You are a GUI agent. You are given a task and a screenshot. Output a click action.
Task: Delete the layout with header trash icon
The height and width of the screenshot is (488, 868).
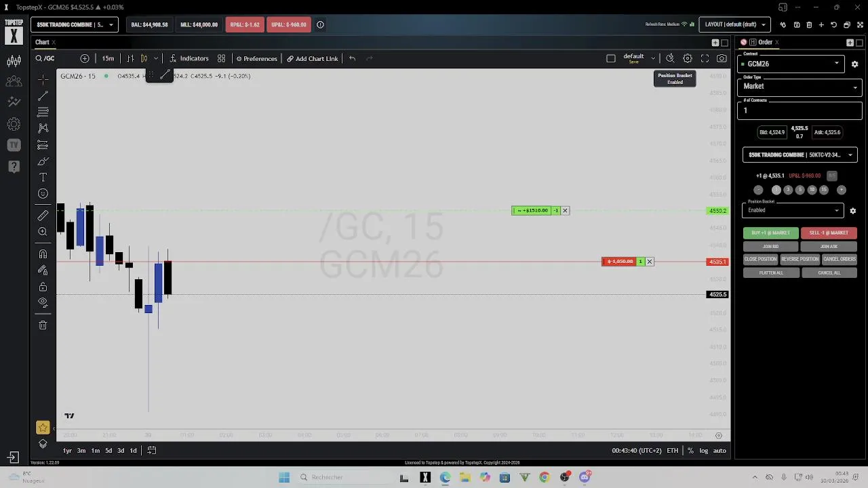809,24
